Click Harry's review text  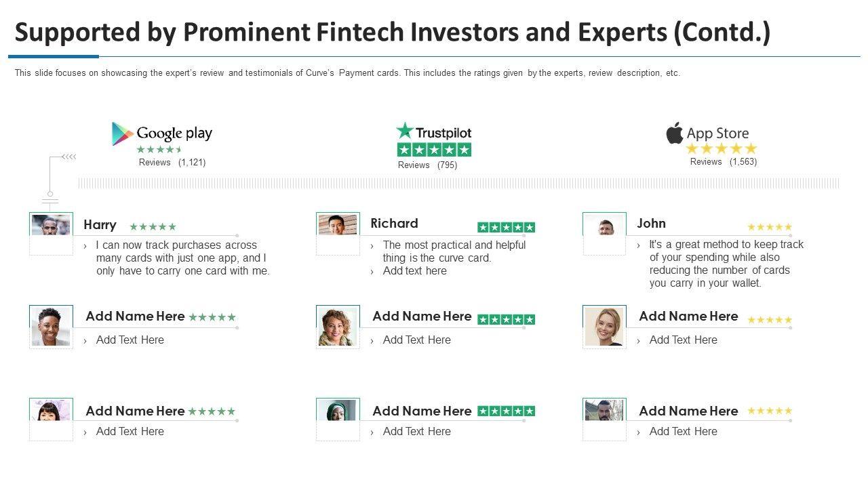click(x=182, y=258)
